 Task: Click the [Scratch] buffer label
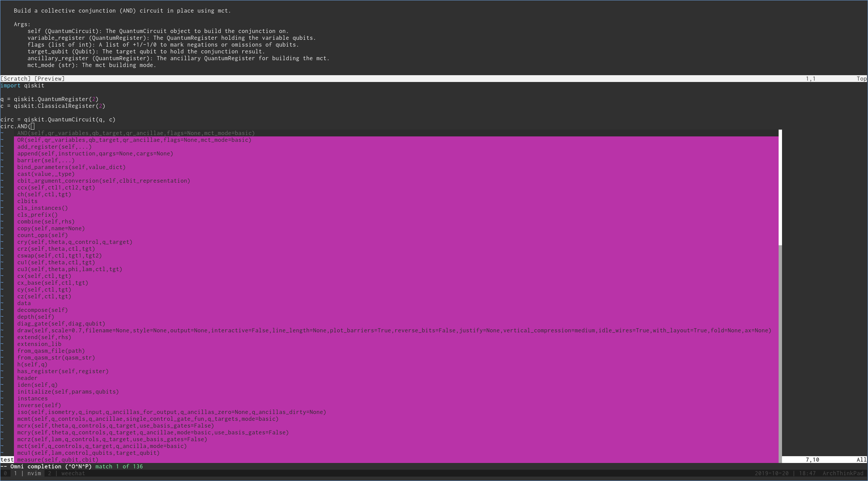[x=16, y=79]
